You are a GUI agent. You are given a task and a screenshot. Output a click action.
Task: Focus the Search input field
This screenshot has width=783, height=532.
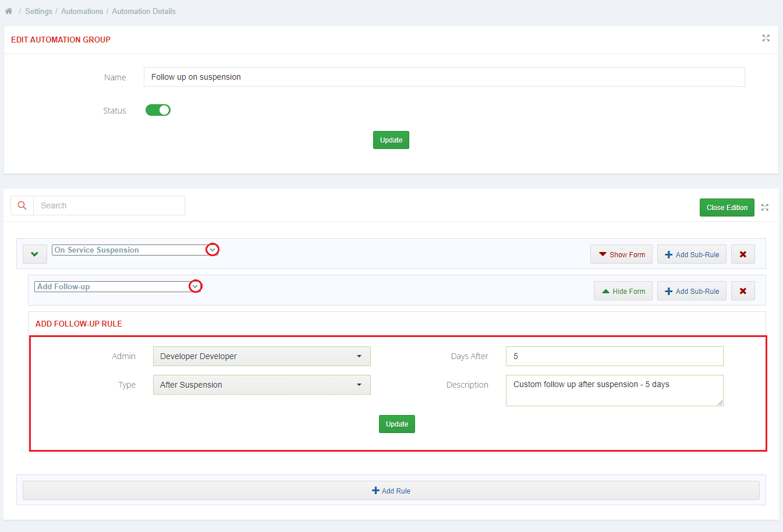(x=109, y=205)
